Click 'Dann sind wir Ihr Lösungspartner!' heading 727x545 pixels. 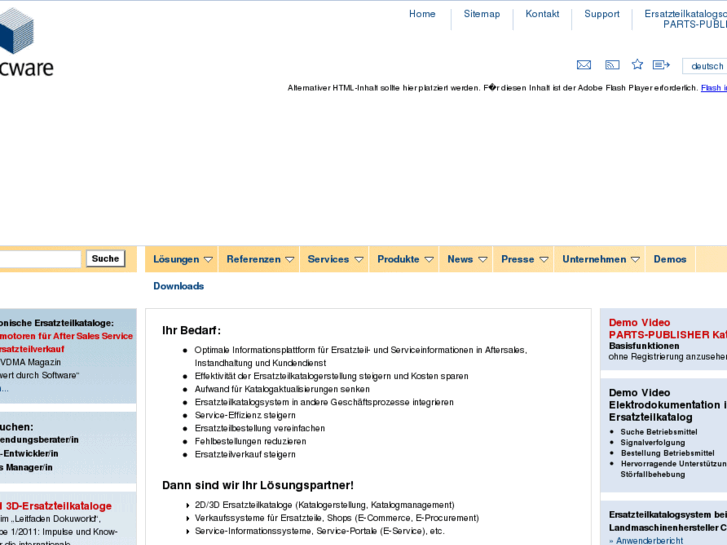(x=258, y=485)
